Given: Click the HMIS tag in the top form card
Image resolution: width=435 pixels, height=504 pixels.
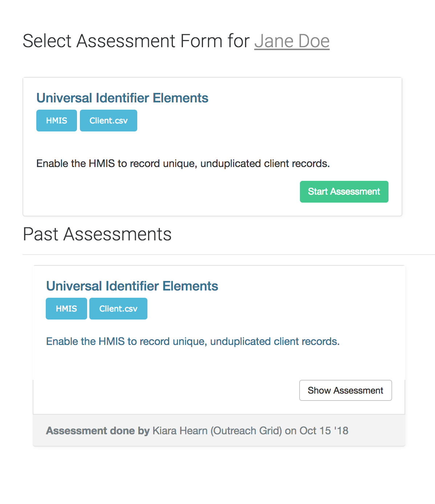Looking at the screenshot, I should 57,121.
